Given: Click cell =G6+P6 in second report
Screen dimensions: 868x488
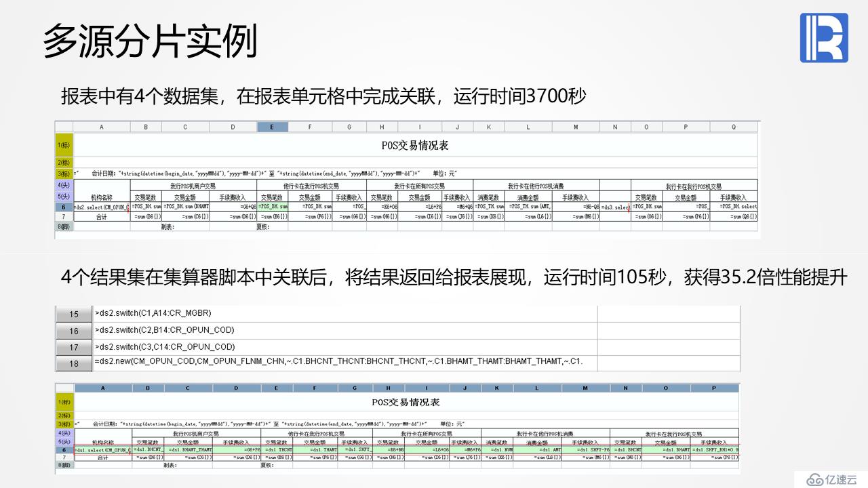Looking at the screenshot, I should click(237, 450).
